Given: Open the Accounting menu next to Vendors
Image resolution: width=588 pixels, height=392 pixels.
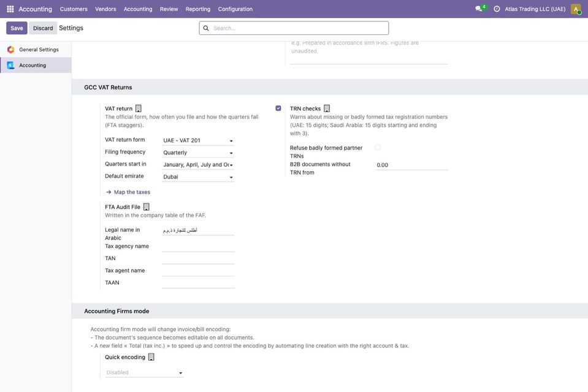Looking at the screenshot, I should click(138, 9).
